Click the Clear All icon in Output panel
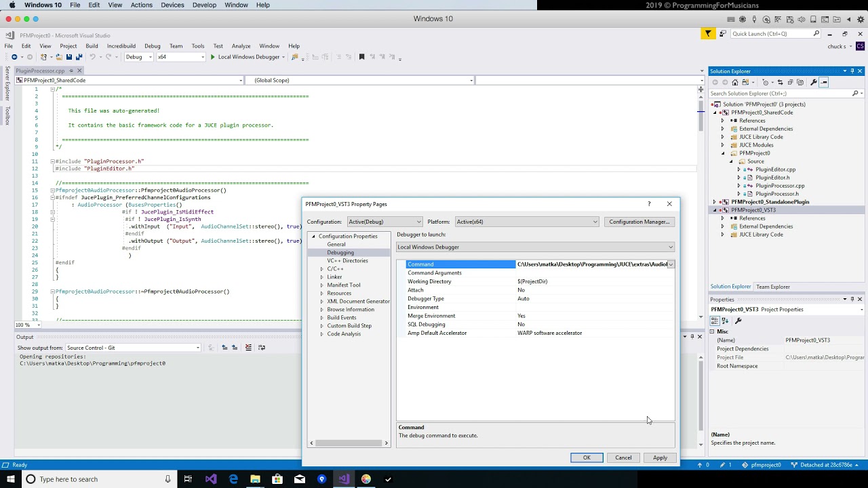 (x=248, y=348)
